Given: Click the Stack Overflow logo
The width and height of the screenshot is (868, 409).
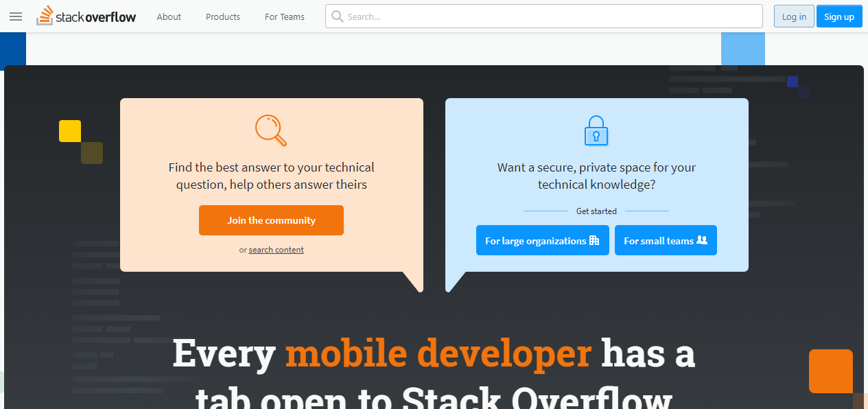Looking at the screenshot, I should pyautogui.click(x=86, y=16).
